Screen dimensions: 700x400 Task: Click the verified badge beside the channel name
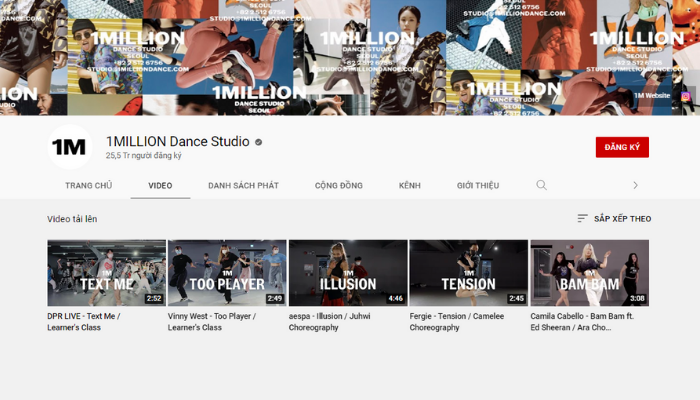258,142
